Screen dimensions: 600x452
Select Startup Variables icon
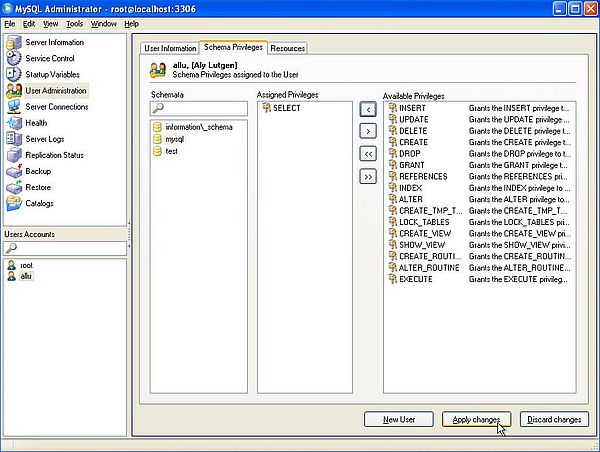point(14,75)
